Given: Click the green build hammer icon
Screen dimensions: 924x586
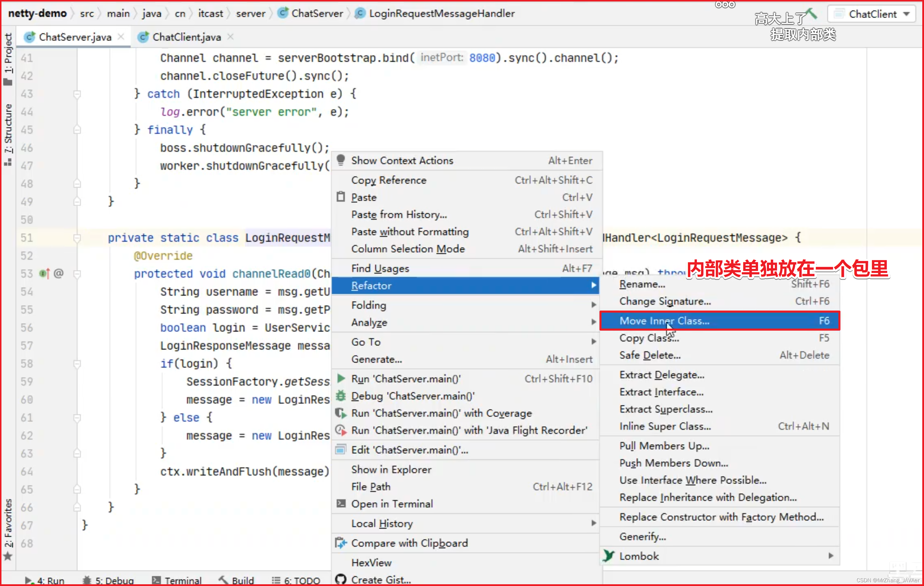Looking at the screenshot, I should point(811,13).
